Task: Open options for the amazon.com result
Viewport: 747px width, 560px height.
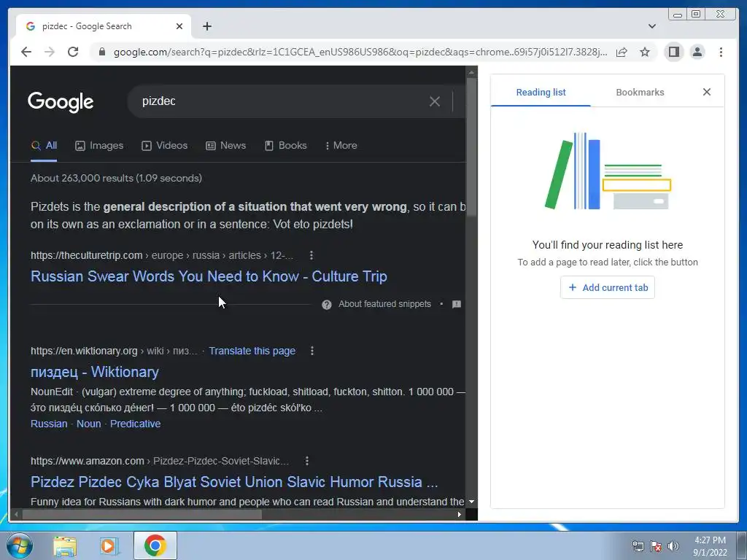Action: pos(307,461)
